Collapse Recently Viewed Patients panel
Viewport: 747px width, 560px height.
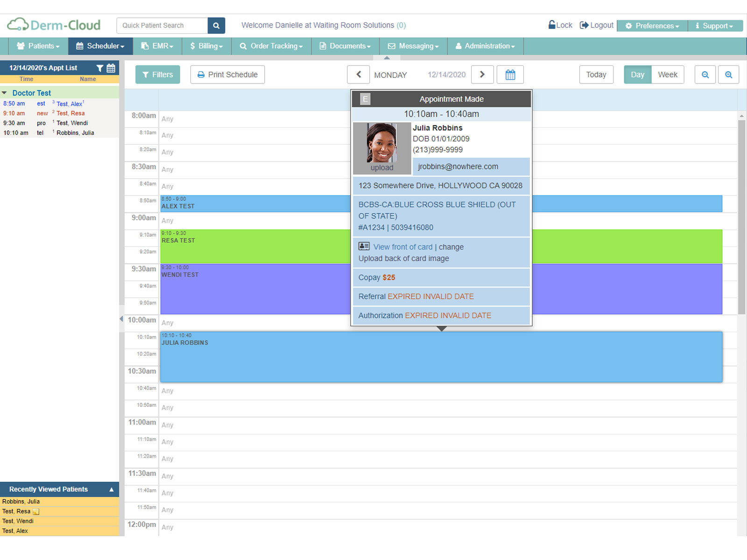[x=112, y=490]
